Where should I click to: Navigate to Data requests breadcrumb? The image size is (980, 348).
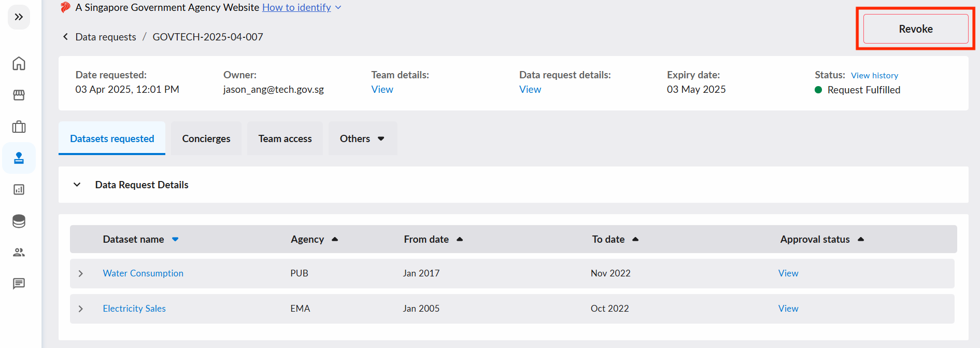[106, 37]
